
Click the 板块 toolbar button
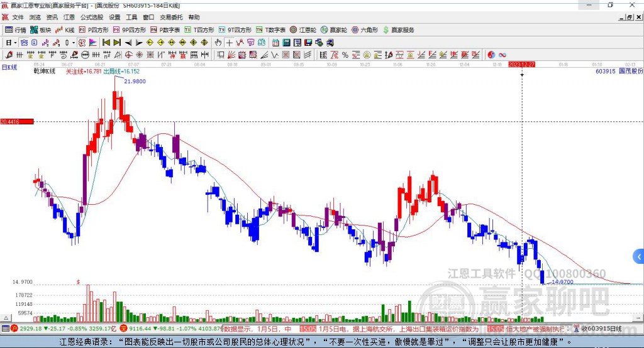40,30
